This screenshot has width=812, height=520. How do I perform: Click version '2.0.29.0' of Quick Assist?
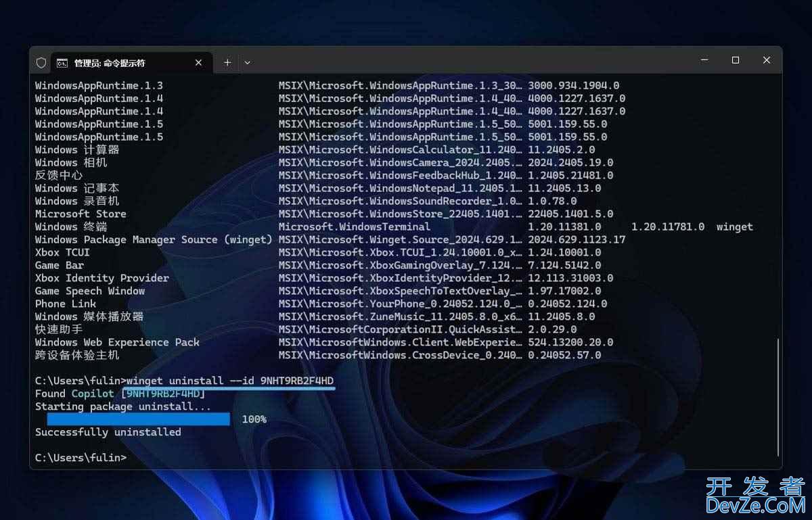pyautogui.click(x=552, y=329)
